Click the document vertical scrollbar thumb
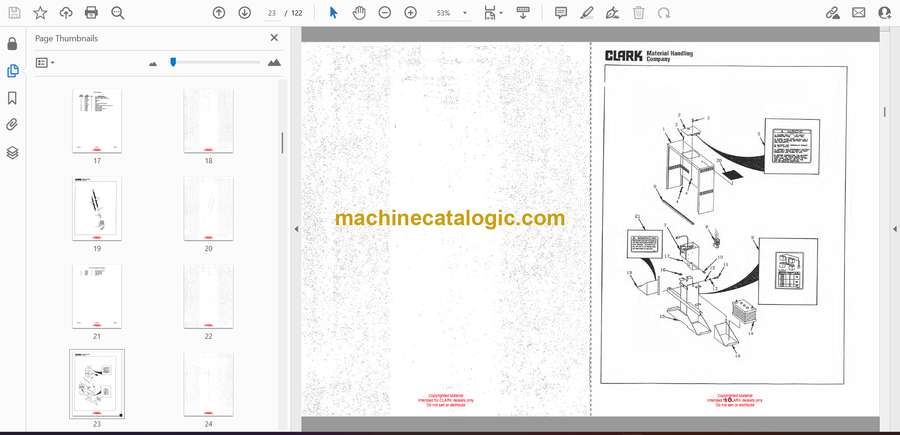This screenshot has width=900, height=435. tap(885, 110)
